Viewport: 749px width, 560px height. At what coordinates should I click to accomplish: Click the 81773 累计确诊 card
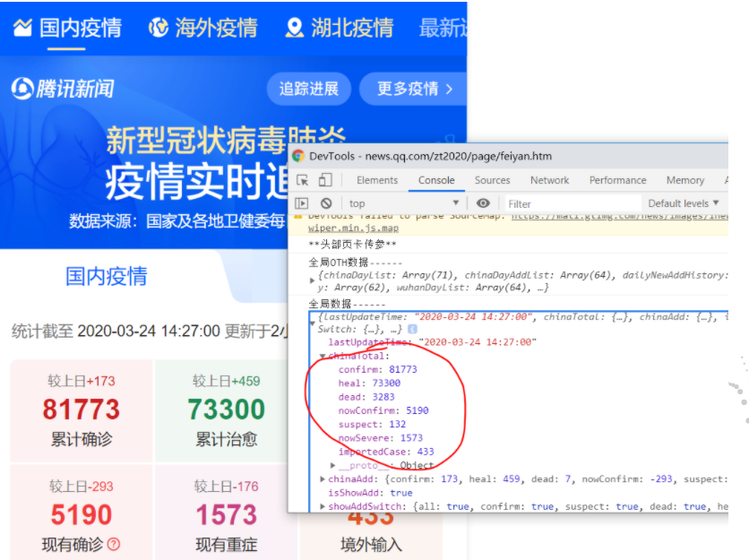(x=82, y=411)
